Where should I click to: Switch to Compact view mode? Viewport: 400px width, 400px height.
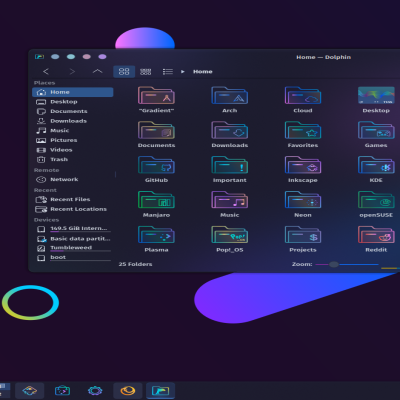coord(146,71)
